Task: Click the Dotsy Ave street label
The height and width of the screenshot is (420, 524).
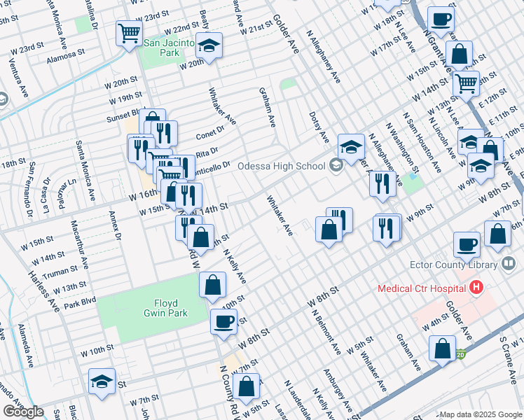Action: pyautogui.click(x=319, y=127)
